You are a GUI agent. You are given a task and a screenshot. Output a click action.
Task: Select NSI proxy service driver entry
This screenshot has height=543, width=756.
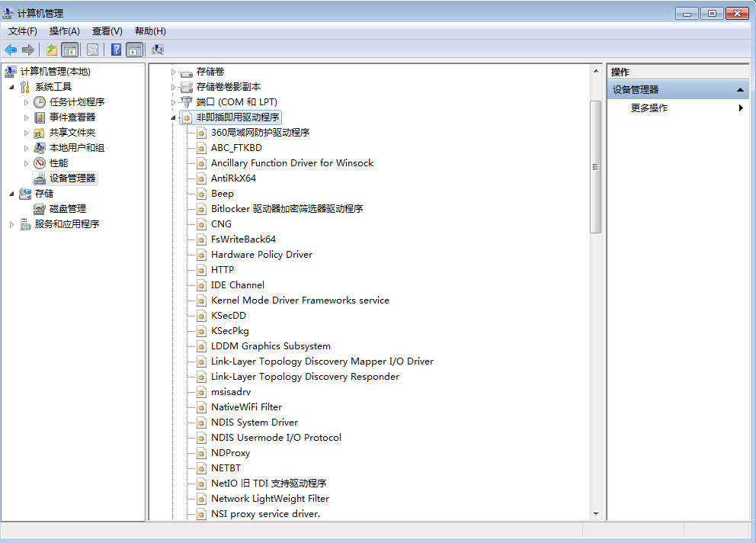pos(266,514)
